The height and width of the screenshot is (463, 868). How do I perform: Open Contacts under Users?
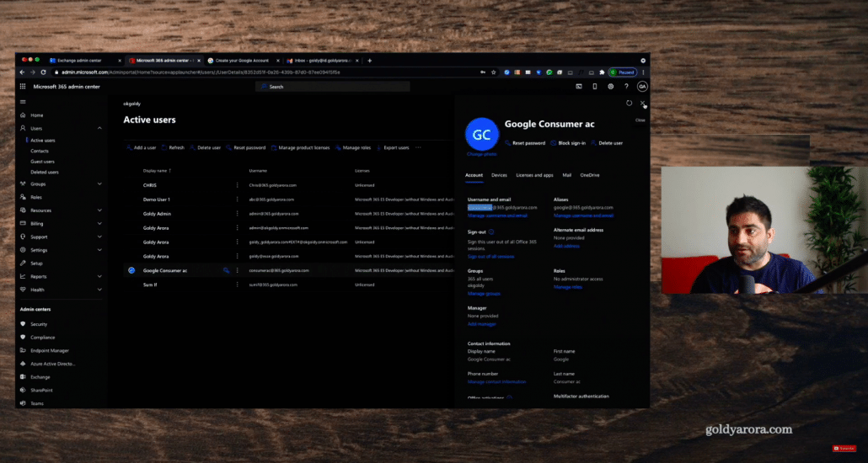[40, 151]
